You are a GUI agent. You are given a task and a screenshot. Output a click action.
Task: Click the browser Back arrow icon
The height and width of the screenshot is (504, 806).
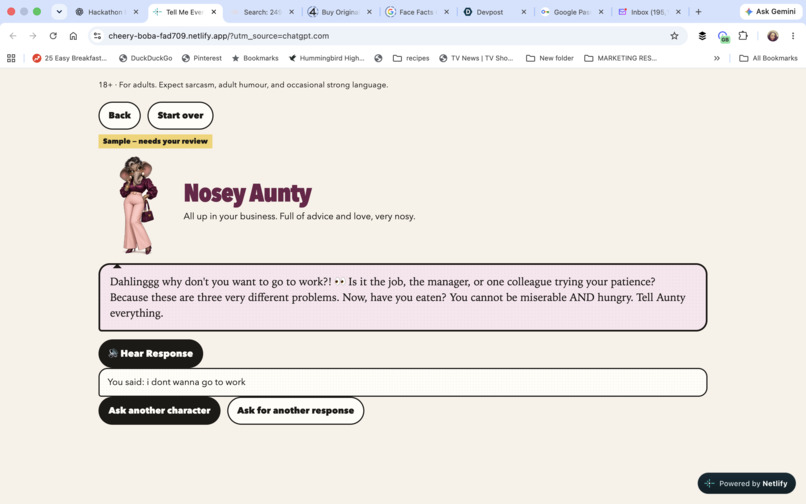coord(13,36)
